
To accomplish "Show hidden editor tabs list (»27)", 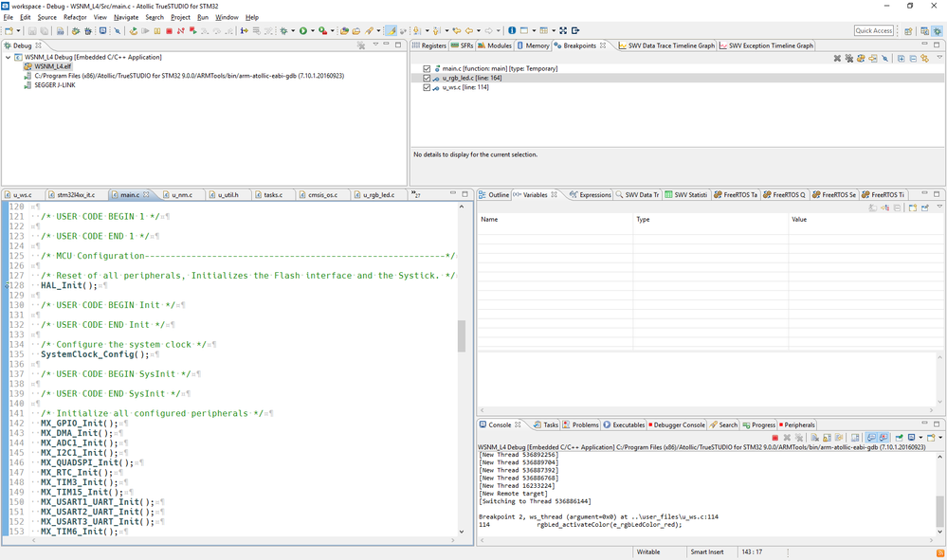I will pyautogui.click(x=415, y=195).
